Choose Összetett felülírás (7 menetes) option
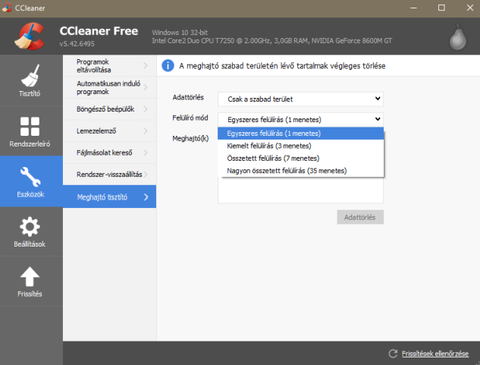This screenshot has height=365, width=480. click(x=301, y=158)
